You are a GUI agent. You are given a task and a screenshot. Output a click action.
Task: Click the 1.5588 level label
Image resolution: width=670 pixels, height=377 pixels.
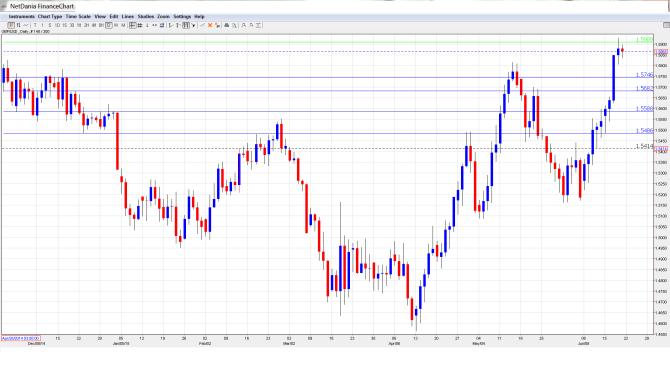(x=644, y=109)
